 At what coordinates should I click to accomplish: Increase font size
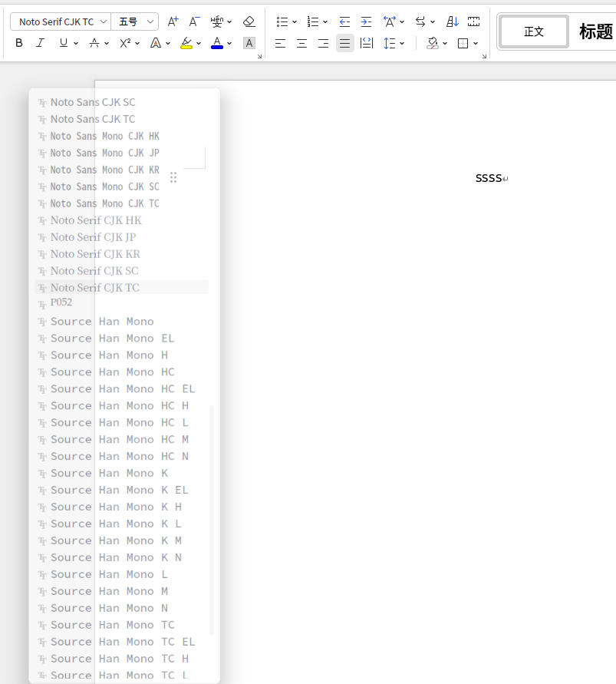[x=173, y=21]
